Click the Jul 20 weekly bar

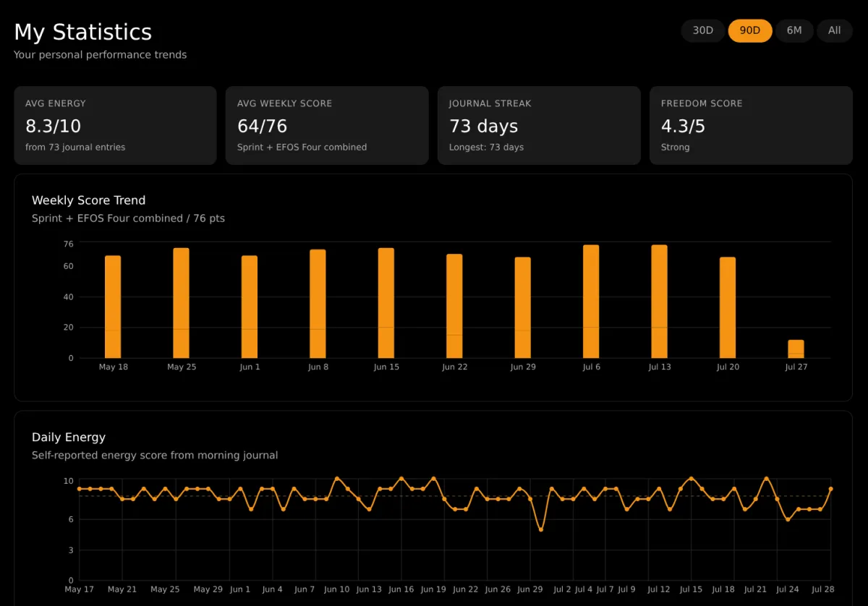point(728,307)
